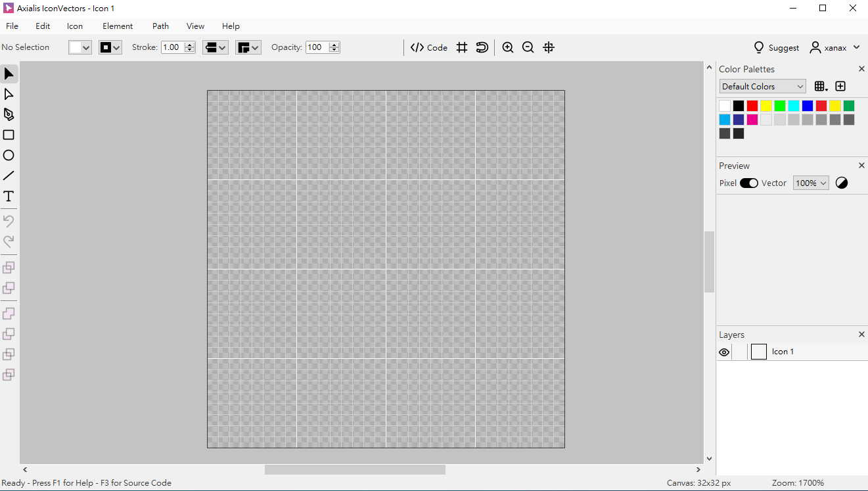Open the palette grid view icon
Image resolution: width=868 pixels, height=491 pixels.
pos(821,86)
